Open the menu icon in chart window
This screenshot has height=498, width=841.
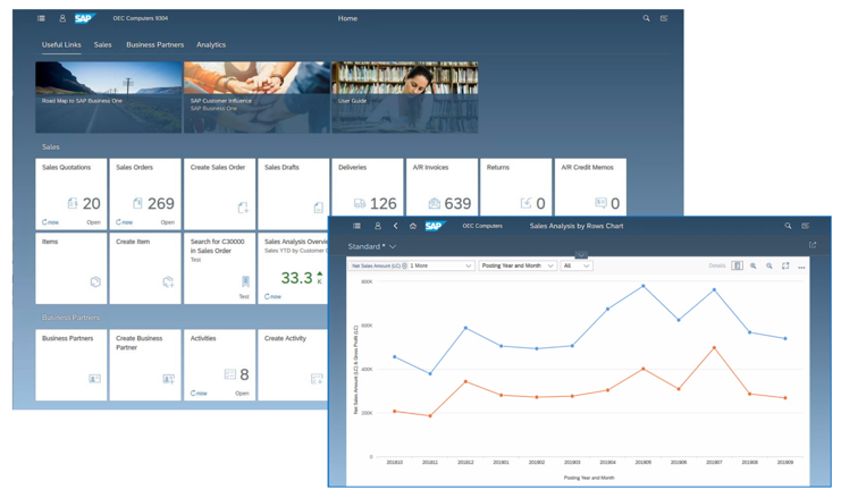(357, 226)
